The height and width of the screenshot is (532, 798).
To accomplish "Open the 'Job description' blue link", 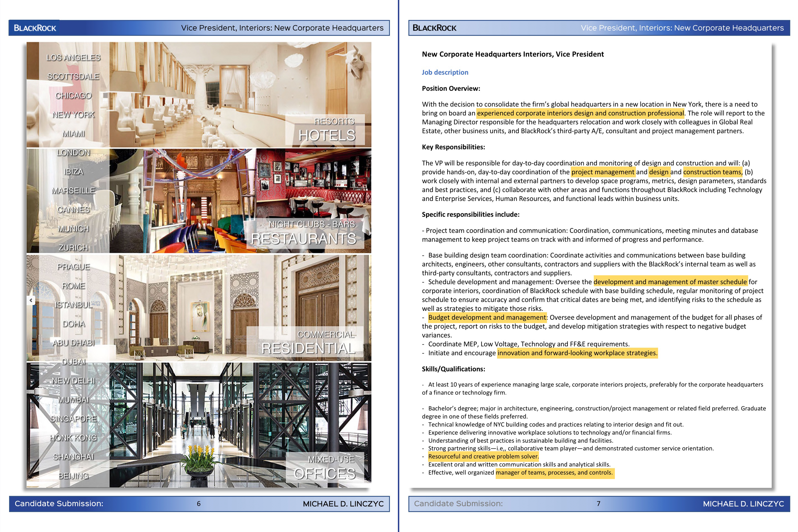I will (x=445, y=72).
